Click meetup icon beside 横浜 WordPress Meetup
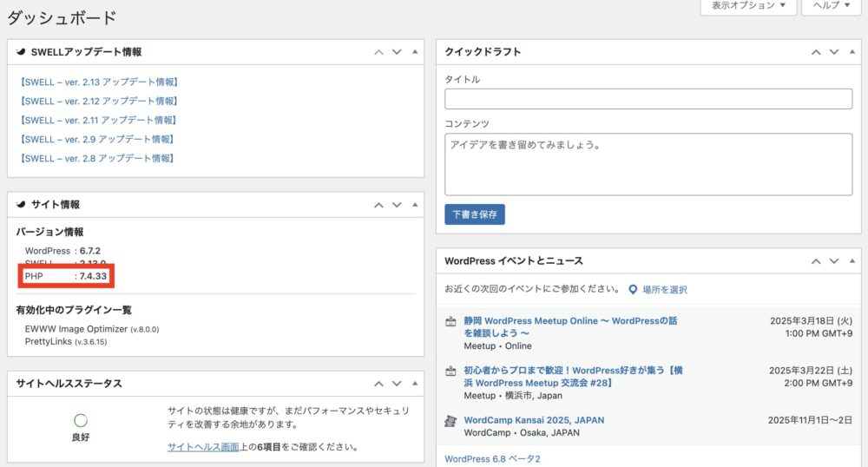This screenshot has width=868, height=467. pyautogui.click(x=451, y=372)
